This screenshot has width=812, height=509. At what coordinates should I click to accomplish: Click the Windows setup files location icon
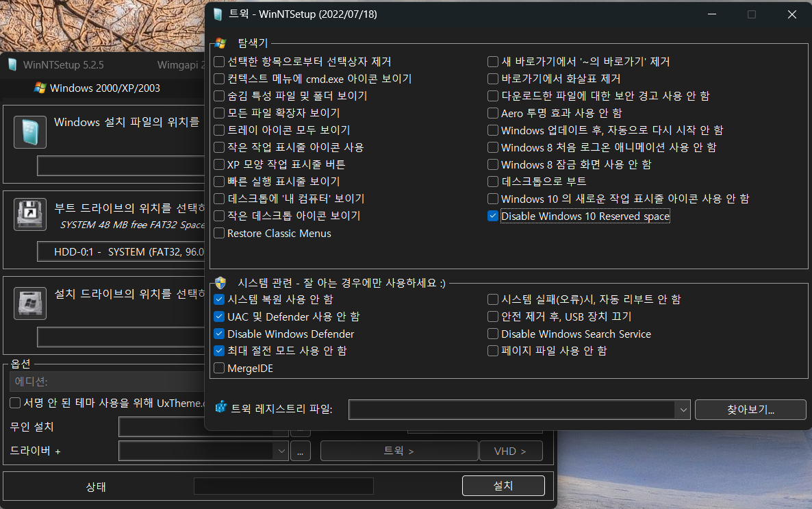click(x=30, y=132)
